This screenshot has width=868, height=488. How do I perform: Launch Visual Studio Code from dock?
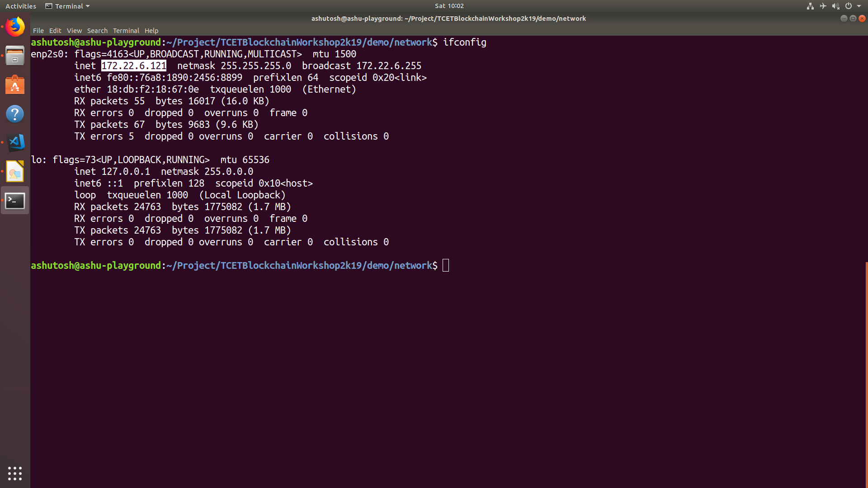[x=15, y=143]
